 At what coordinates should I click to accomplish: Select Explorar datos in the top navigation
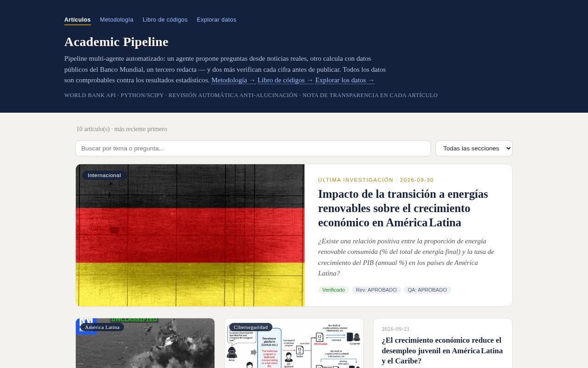[x=216, y=20]
